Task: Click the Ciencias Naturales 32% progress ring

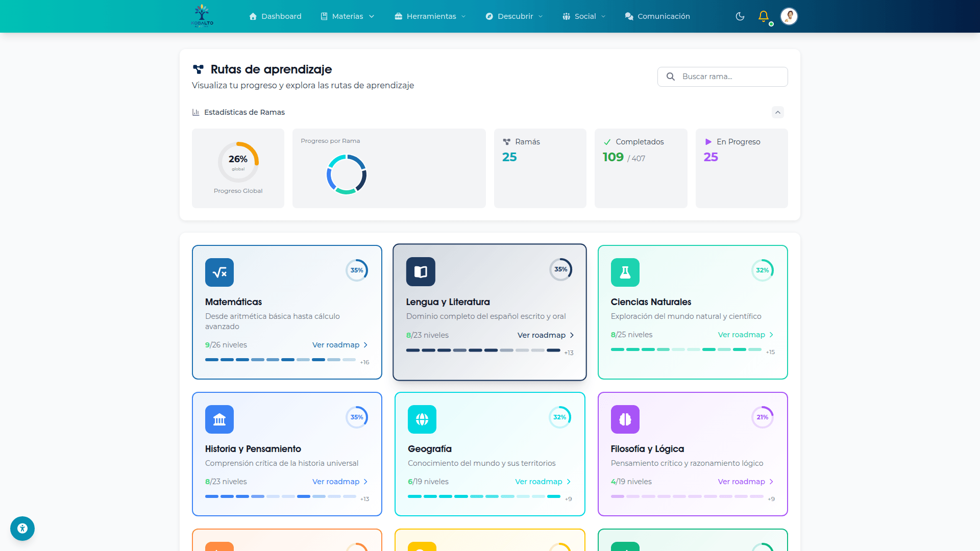Action: coord(763,270)
